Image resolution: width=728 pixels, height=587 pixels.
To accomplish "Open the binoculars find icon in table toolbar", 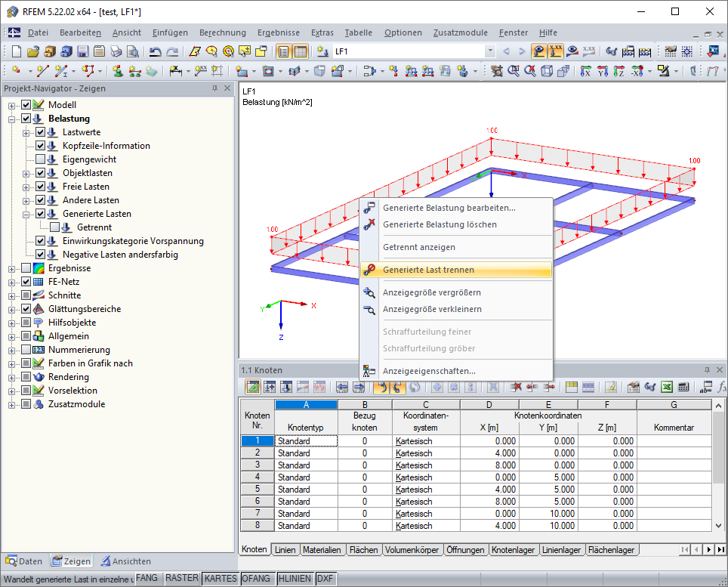I will coord(650,386).
